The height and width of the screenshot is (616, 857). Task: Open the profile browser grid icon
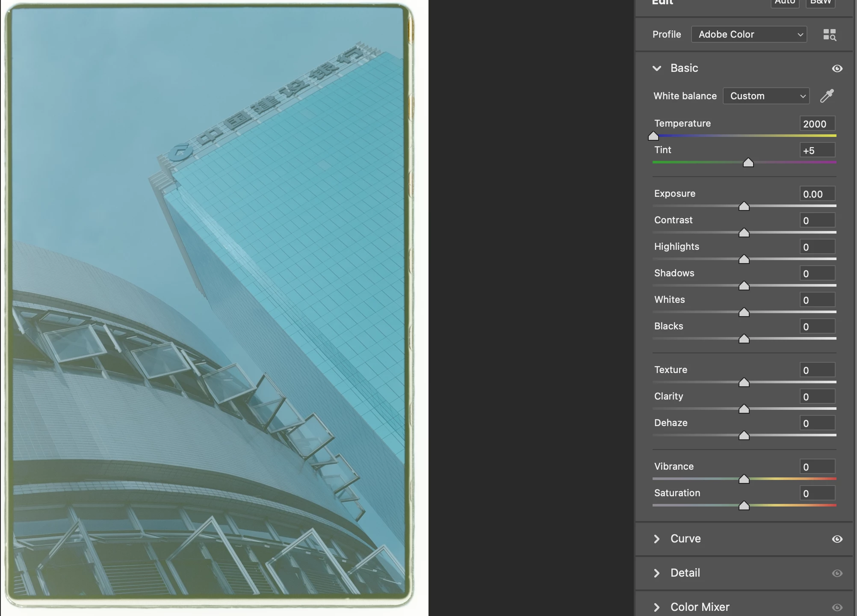[x=829, y=35]
